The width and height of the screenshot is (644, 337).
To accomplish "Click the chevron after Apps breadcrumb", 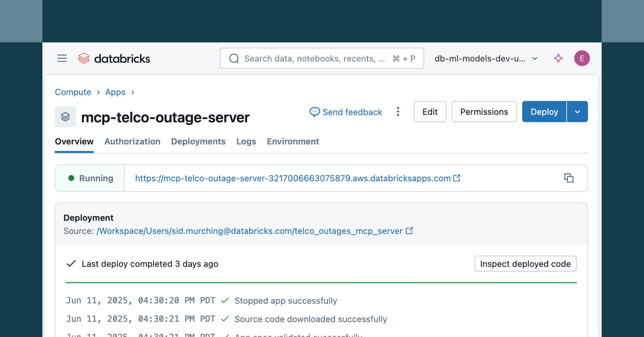I will 133,92.
